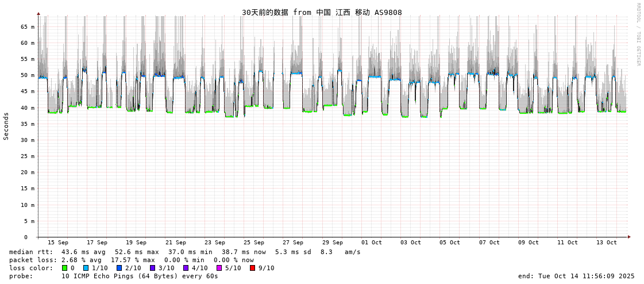Click the magenta 5/10 loss color swatch

pyautogui.click(x=219, y=268)
